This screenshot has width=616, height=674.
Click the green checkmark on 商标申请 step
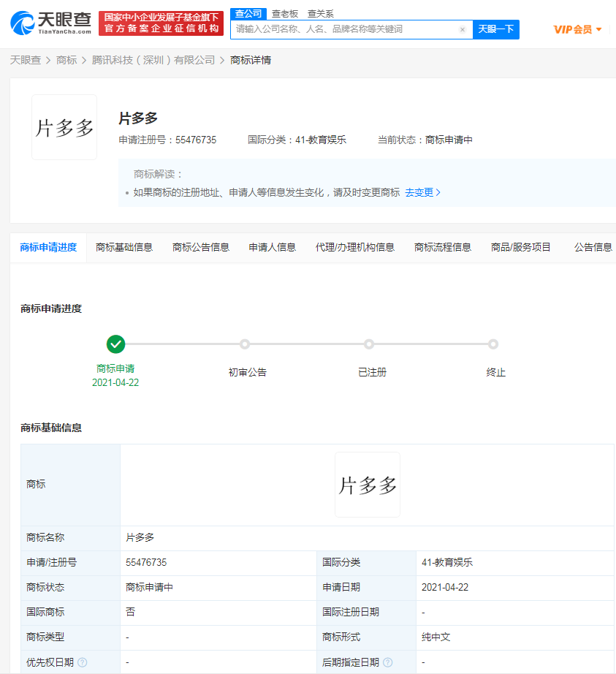(115, 344)
